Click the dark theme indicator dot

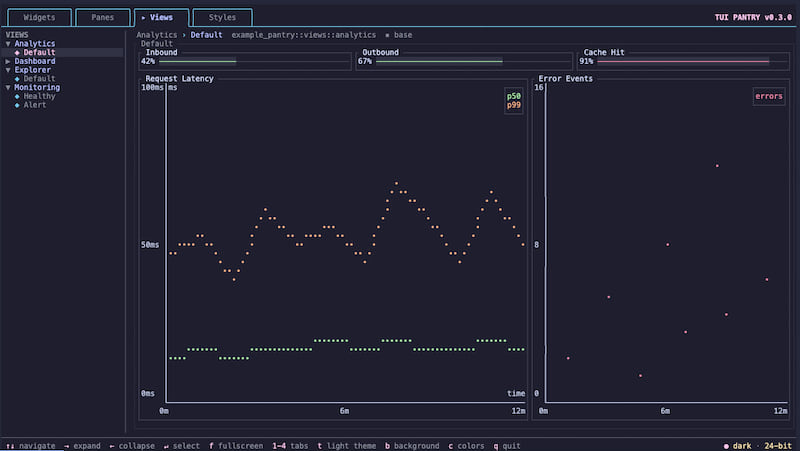pos(726,446)
